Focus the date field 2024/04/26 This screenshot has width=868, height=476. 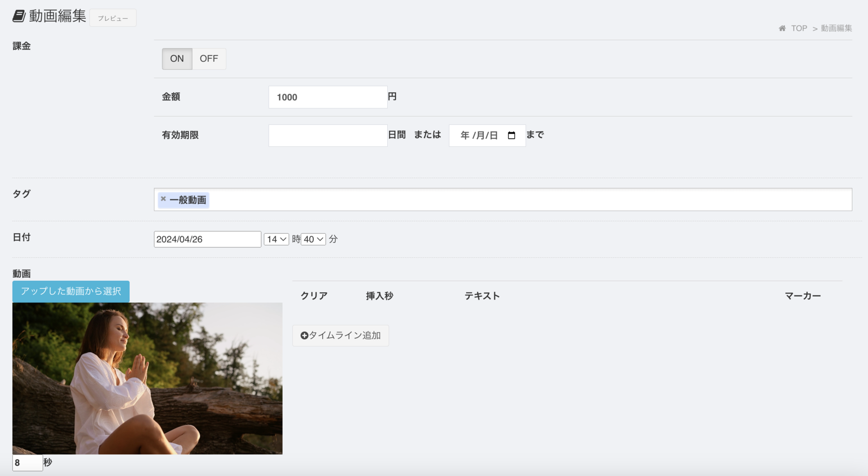[x=207, y=239]
